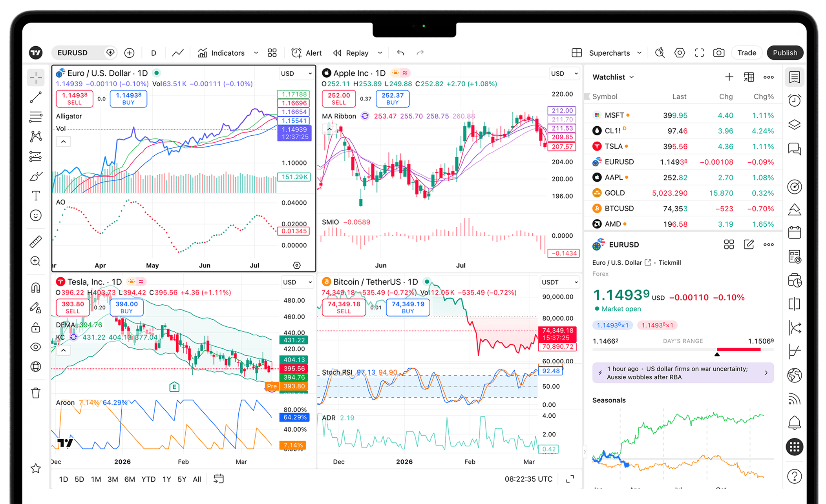Click the day's range price bar

pyautogui.click(x=683, y=349)
